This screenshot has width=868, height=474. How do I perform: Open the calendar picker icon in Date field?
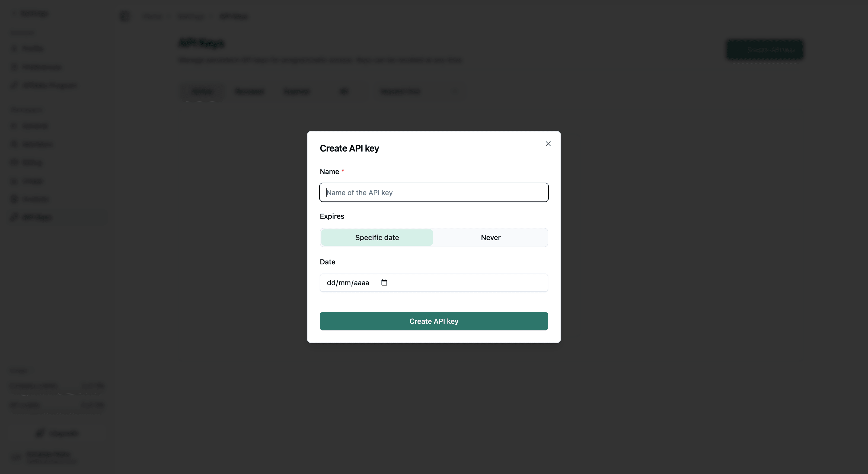pyautogui.click(x=384, y=283)
